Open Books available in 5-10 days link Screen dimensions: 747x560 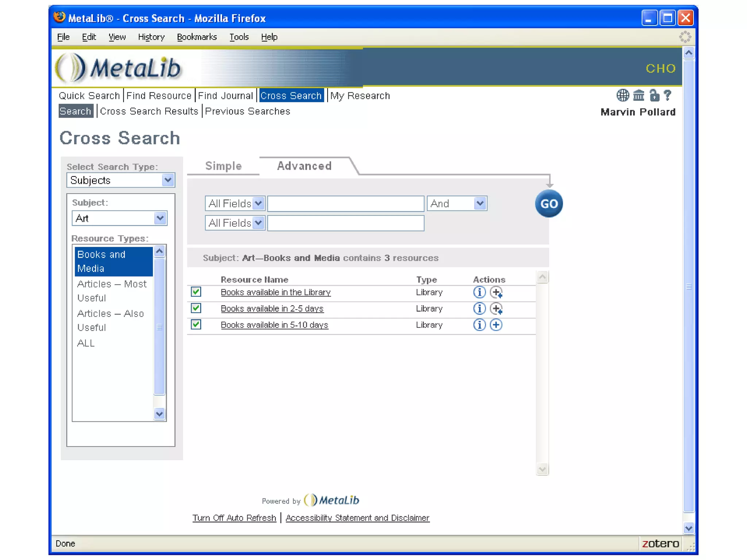click(275, 325)
